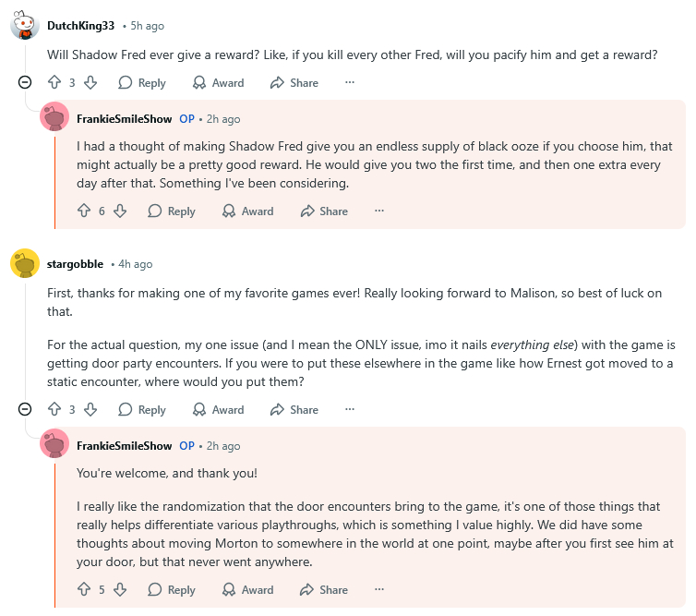
Task: Click Award on stargobble's comment
Action: pos(218,409)
